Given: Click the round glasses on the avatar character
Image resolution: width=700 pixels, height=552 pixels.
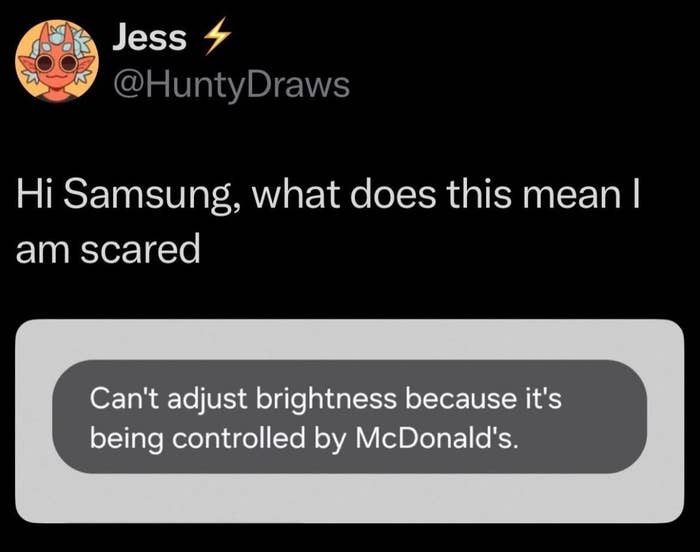Looking at the screenshot, I should click(56, 64).
